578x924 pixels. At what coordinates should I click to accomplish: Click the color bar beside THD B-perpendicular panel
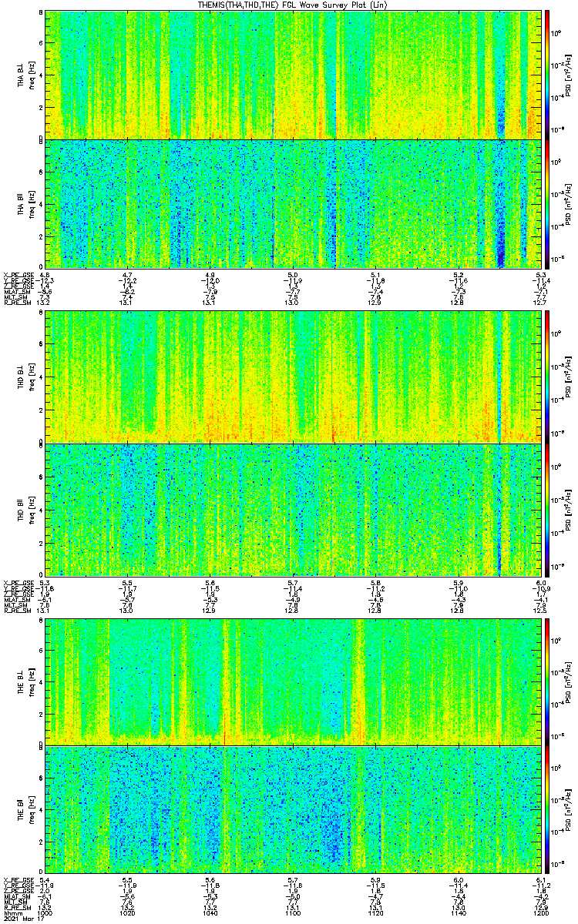pos(547,377)
